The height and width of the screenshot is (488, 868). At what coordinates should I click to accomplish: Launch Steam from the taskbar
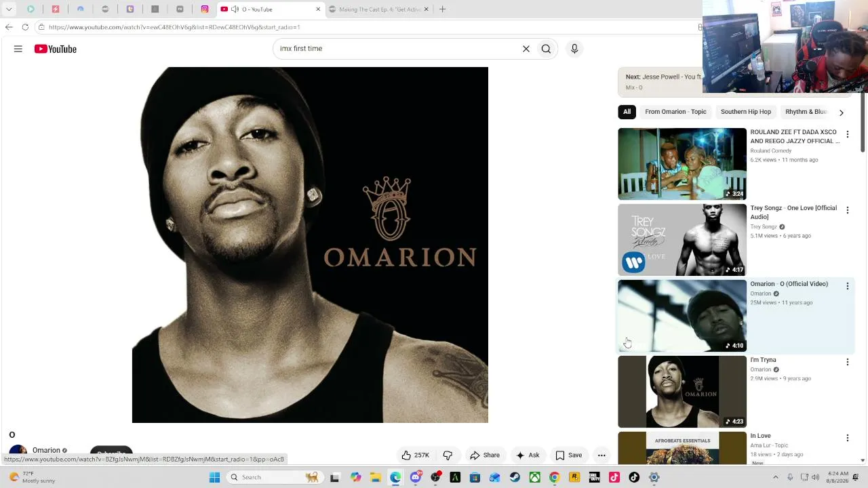tap(515, 477)
